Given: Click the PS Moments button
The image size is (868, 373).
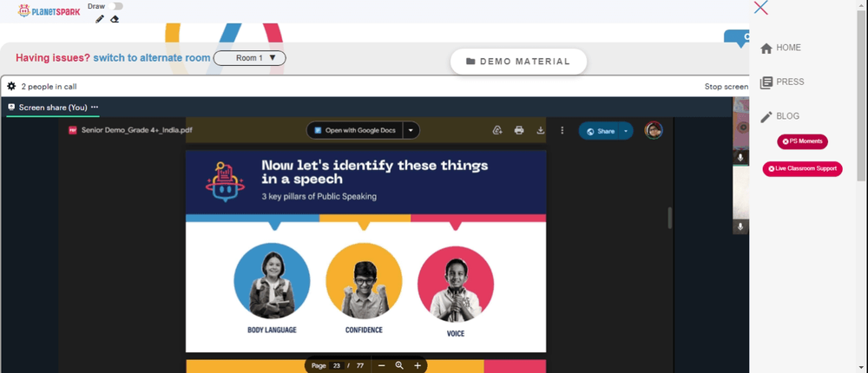Looking at the screenshot, I should pyautogui.click(x=802, y=141).
